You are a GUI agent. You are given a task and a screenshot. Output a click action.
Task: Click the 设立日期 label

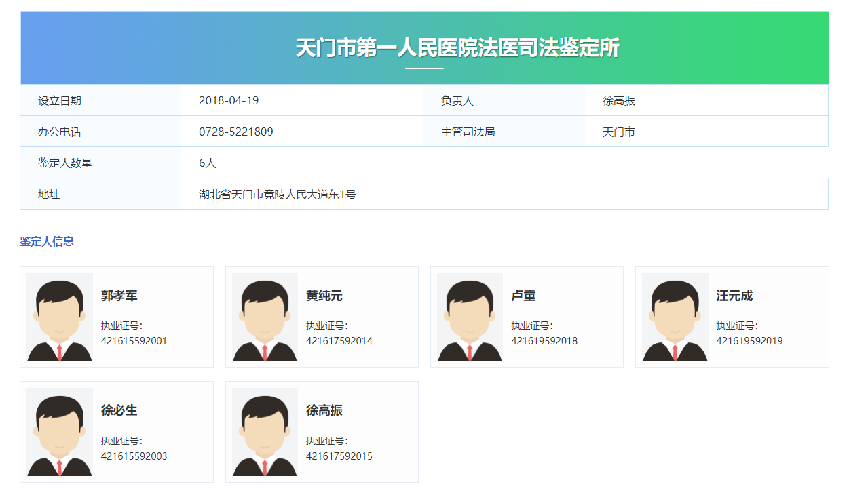click(60, 100)
